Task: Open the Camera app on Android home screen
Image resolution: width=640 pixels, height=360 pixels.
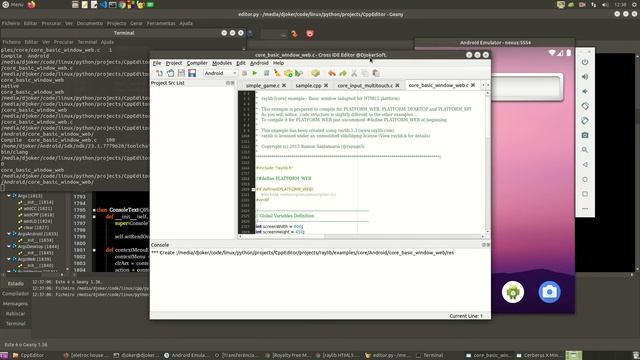Action: pos(549,292)
